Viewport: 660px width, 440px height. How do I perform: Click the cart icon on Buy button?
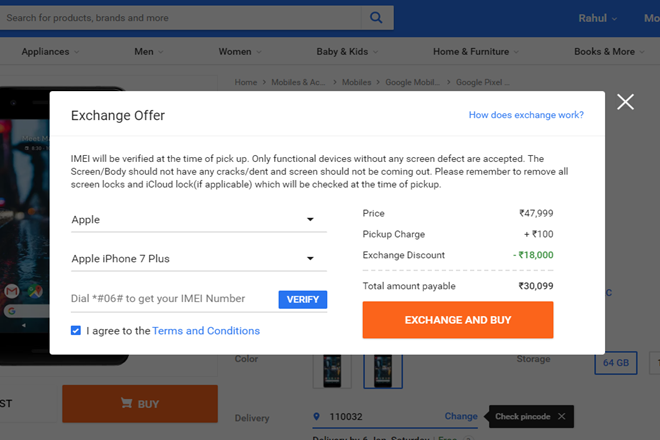pyautogui.click(x=127, y=404)
